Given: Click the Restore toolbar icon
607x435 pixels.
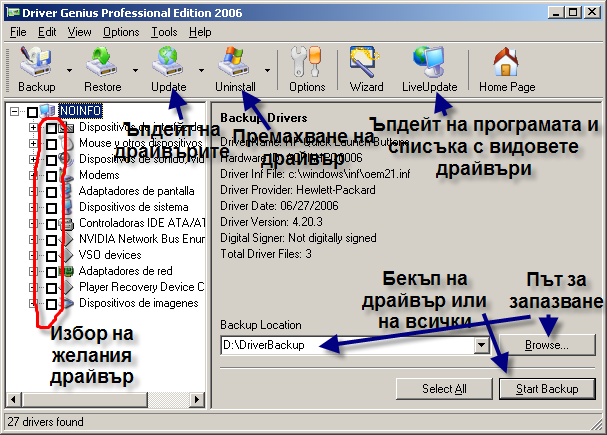Looking at the screenshot, I should point(102,61).
